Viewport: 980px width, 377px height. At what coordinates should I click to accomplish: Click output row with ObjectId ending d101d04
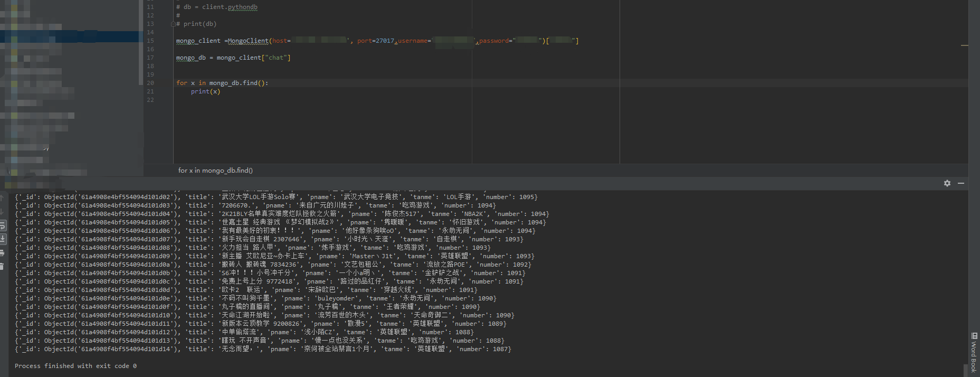(x=282, y=214)
